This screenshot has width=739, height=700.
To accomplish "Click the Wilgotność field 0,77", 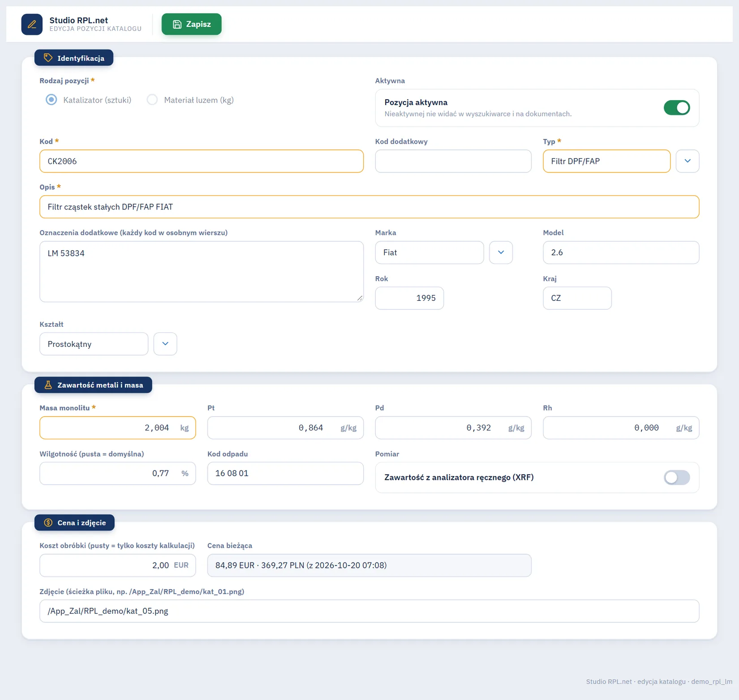I will pos(117,474).
